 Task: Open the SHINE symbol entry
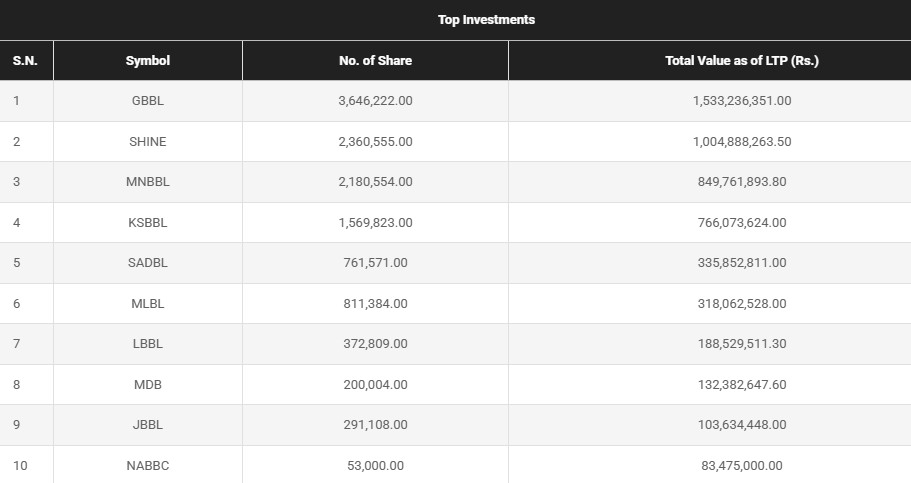(x=148, y=142)
